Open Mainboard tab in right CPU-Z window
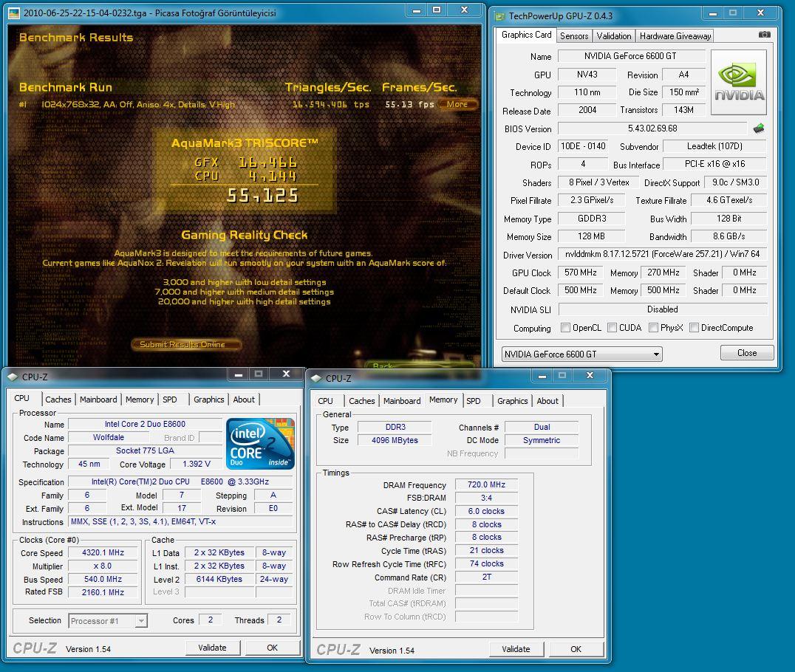This screenshot has height=672, width=795. 402,401
